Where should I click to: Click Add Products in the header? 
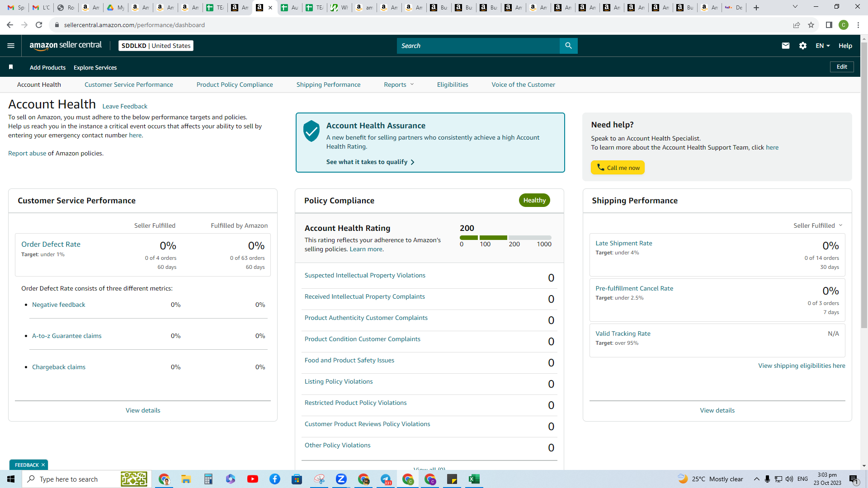tap(47, 67)
